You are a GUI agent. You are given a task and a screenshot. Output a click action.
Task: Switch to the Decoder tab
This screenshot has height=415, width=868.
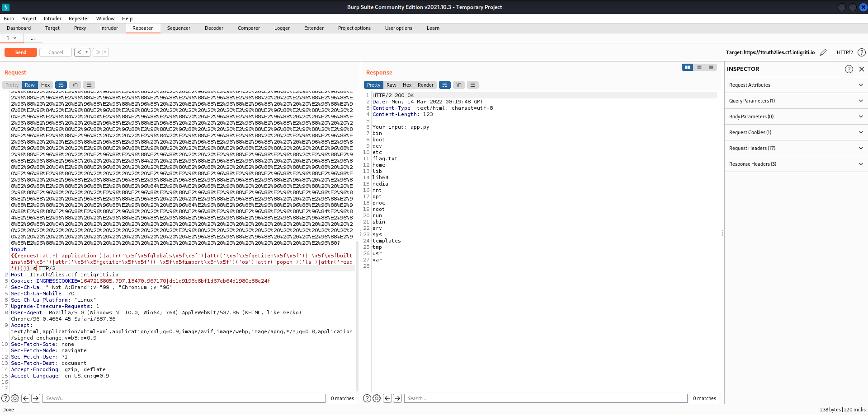coord(214,28)
